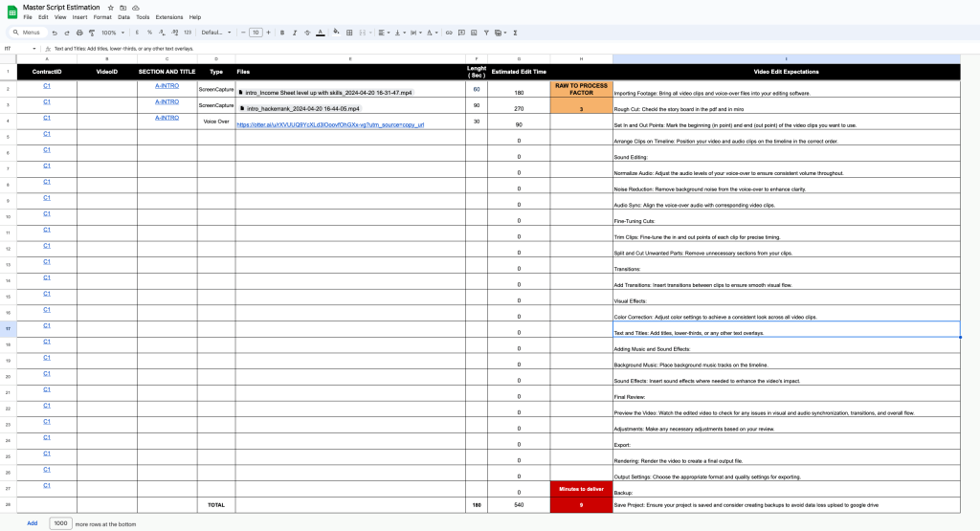The image size is (980, 531).
Task: Open the Data menu
Action: [x=123, y=17]
